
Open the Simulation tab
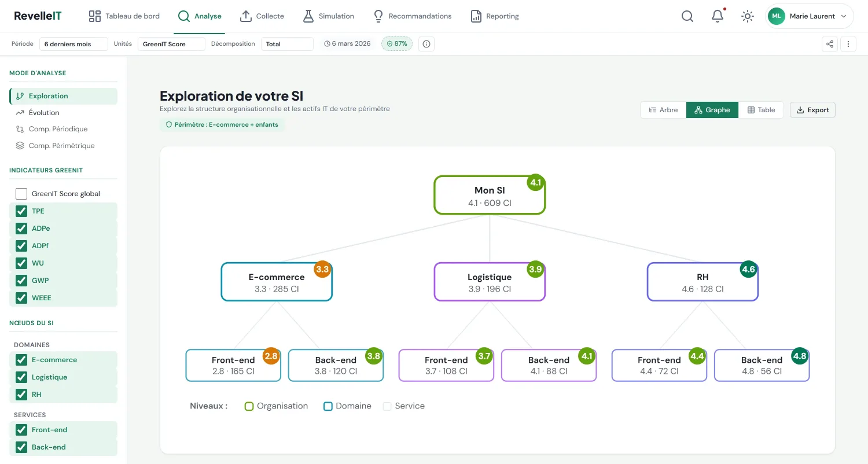pyautogui.click(x=329, y=16)
